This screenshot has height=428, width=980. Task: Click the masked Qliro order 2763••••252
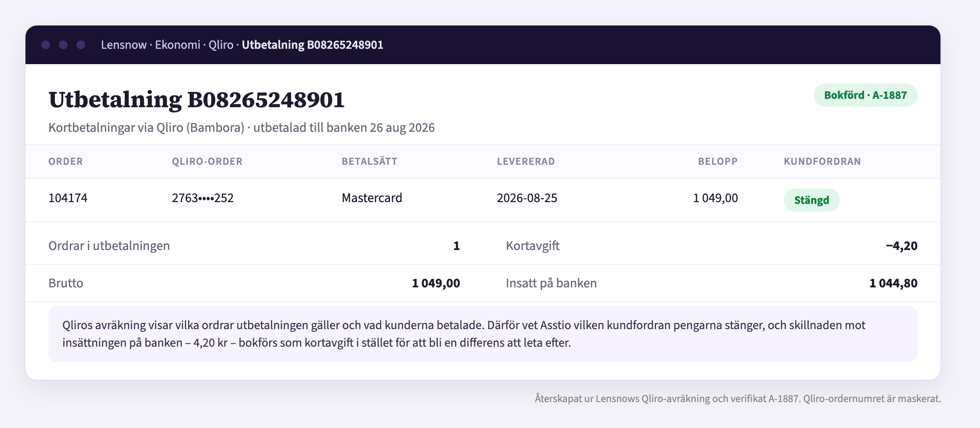click(203, 198)
